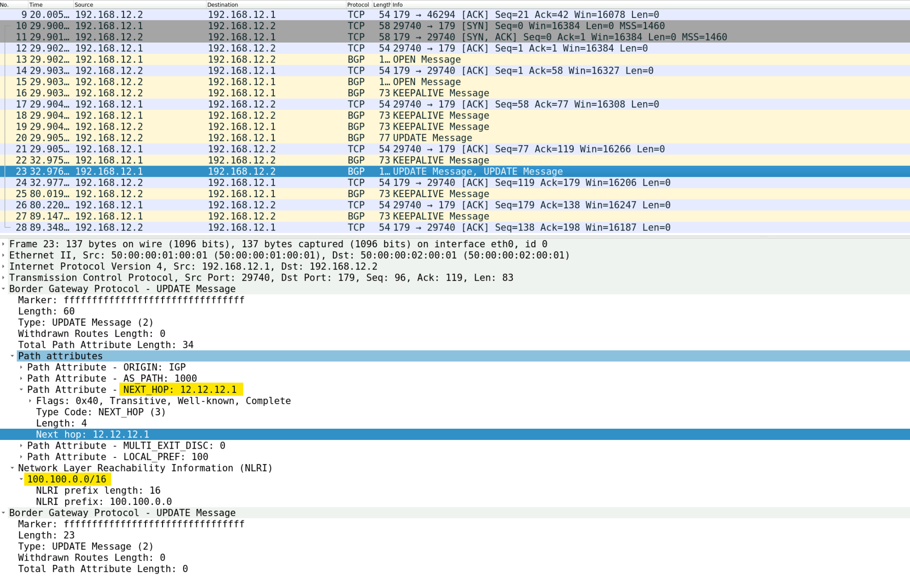Expand Transmission Control Protocol section

[4, 277]
